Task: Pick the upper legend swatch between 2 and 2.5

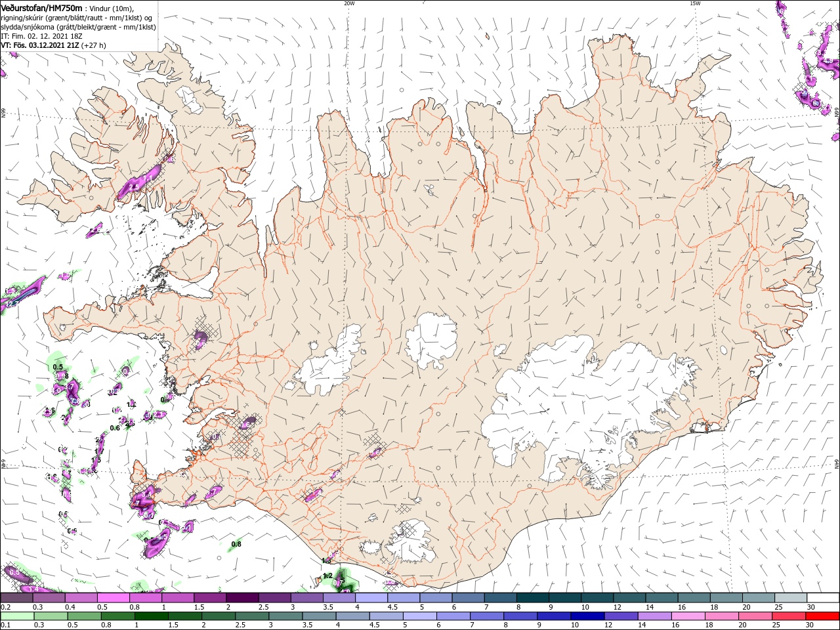Action: point(243,598)
